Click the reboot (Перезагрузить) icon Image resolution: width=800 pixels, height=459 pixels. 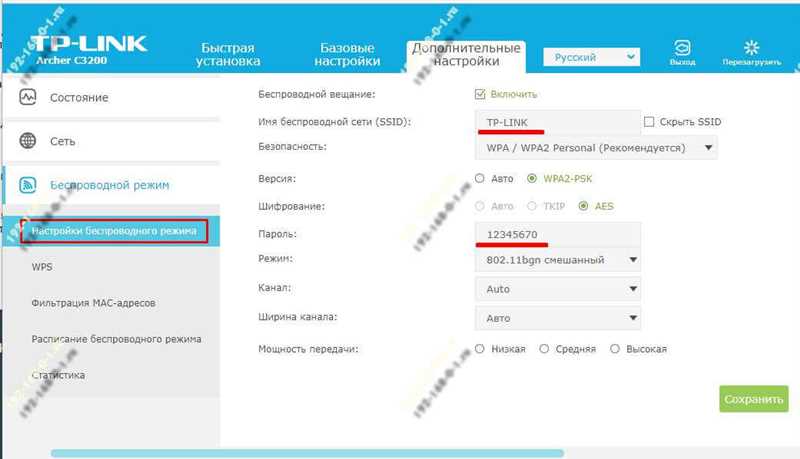click(x=751, y=48)
